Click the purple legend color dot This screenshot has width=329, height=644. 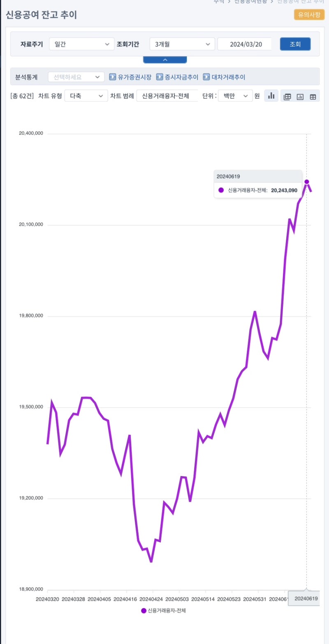(x=144, y=611)
